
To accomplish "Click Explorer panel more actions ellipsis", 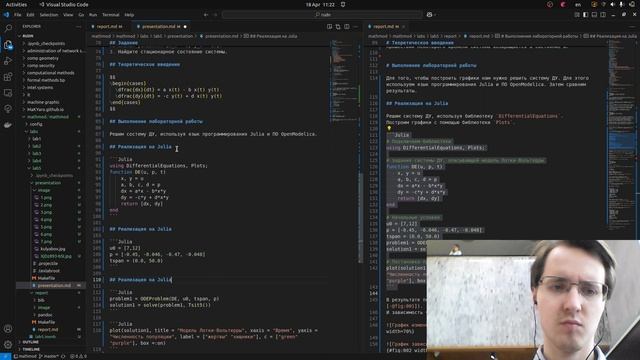I will pos(78,27).
